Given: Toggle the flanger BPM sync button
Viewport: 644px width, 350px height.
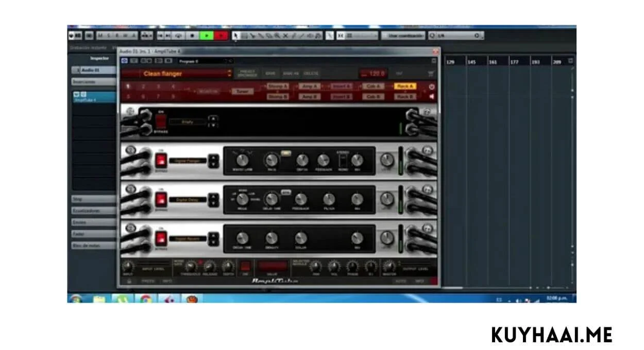Looking at the screenshot, I should pos(285,153).
